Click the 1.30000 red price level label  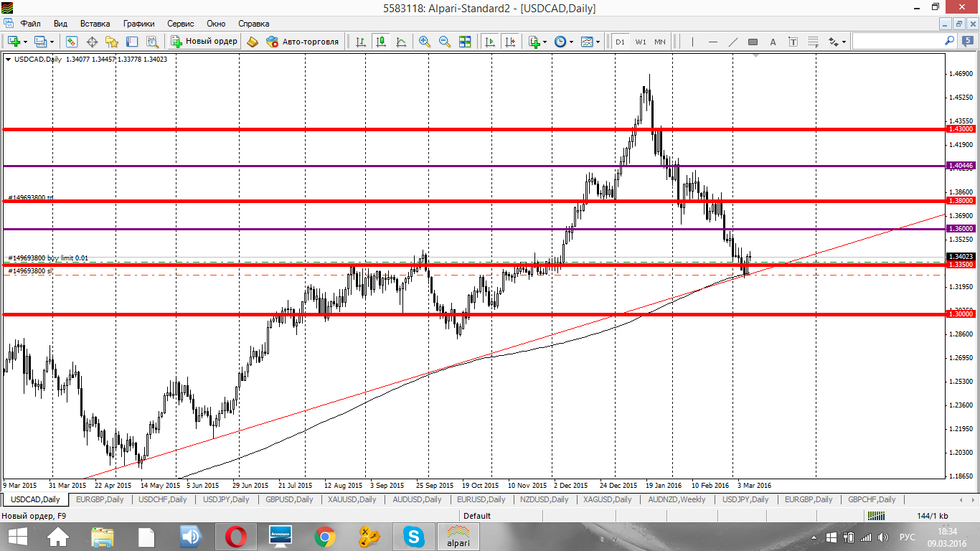(x=961, y=314)
